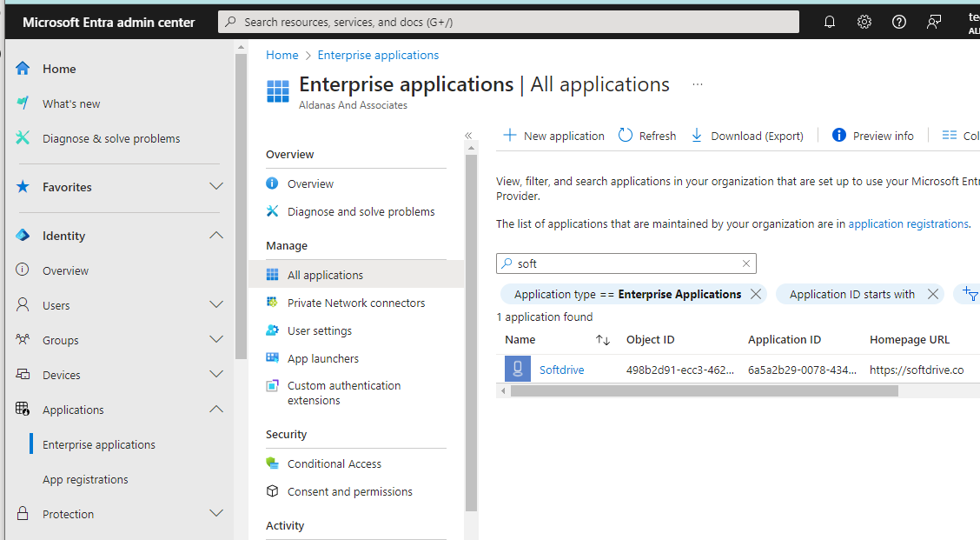Go to Home breadcrumb link

tap(281, 55)
